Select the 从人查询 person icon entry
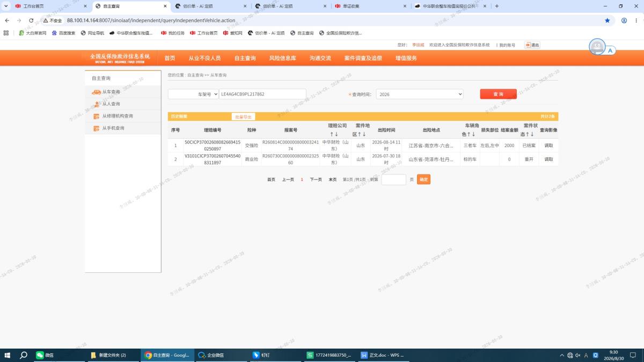Viewport: 644px width, 362px height. pos(97,104)
